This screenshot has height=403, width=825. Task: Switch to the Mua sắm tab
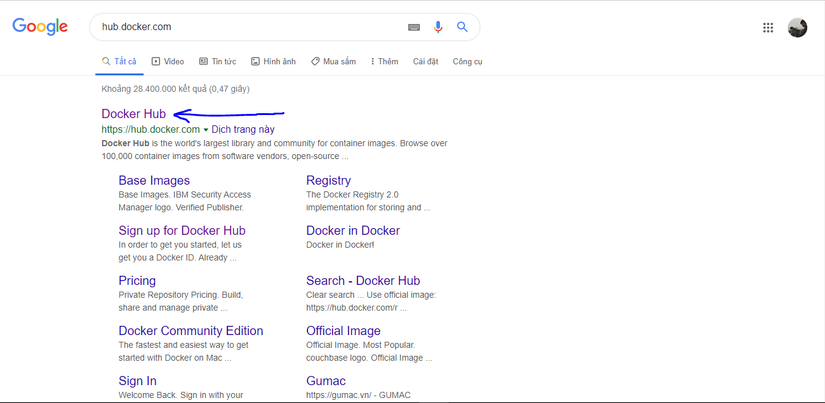[x=333, y=62]
